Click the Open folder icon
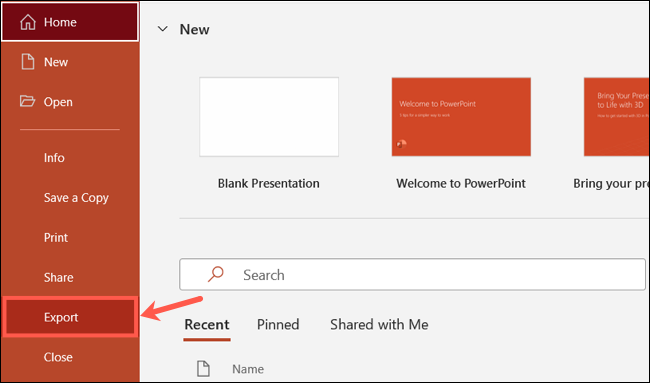This screenshot has width=650, height=383. tap(27, 101)
